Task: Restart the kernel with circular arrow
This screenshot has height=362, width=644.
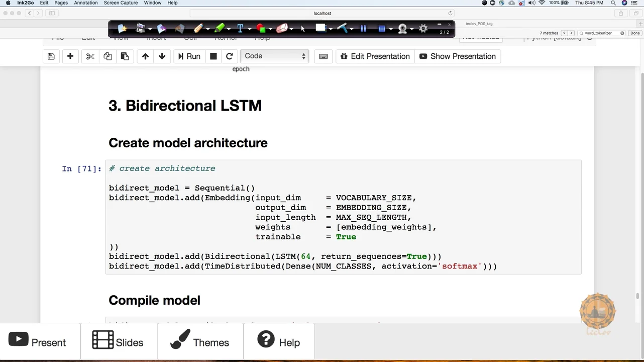Action: pos(230,56)
